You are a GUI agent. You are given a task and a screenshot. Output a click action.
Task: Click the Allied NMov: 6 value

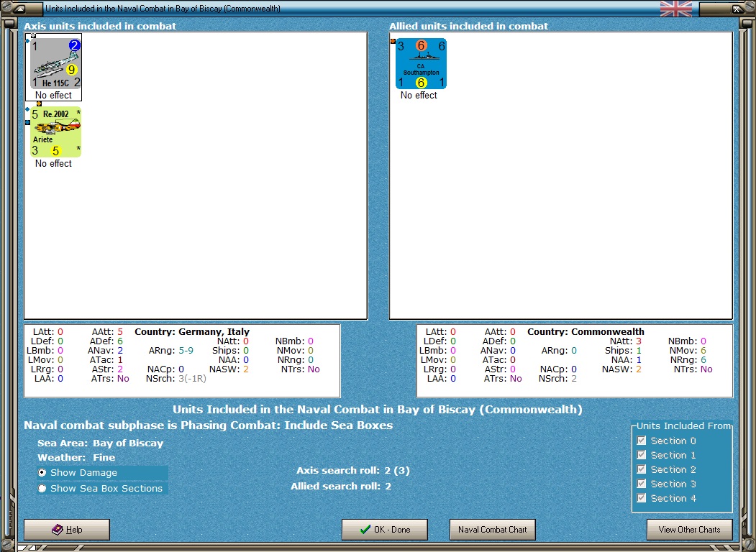(x=703, y=350)
